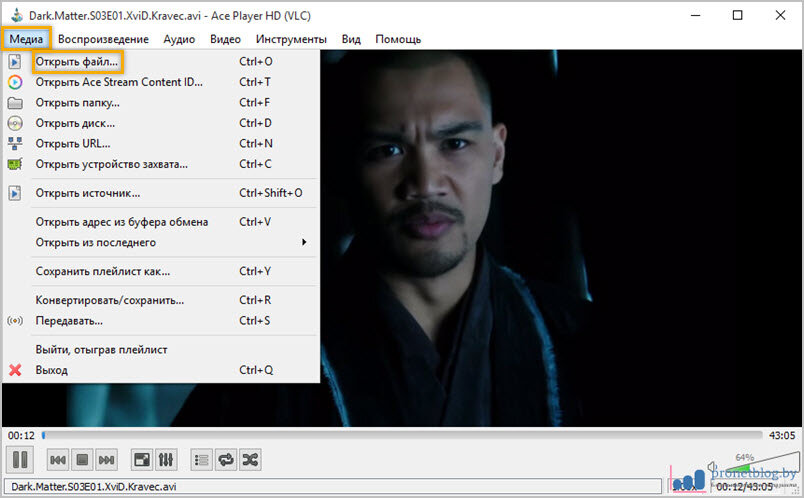Choose Передавать... stream entry
804x498 pixels.
[161, 321]
